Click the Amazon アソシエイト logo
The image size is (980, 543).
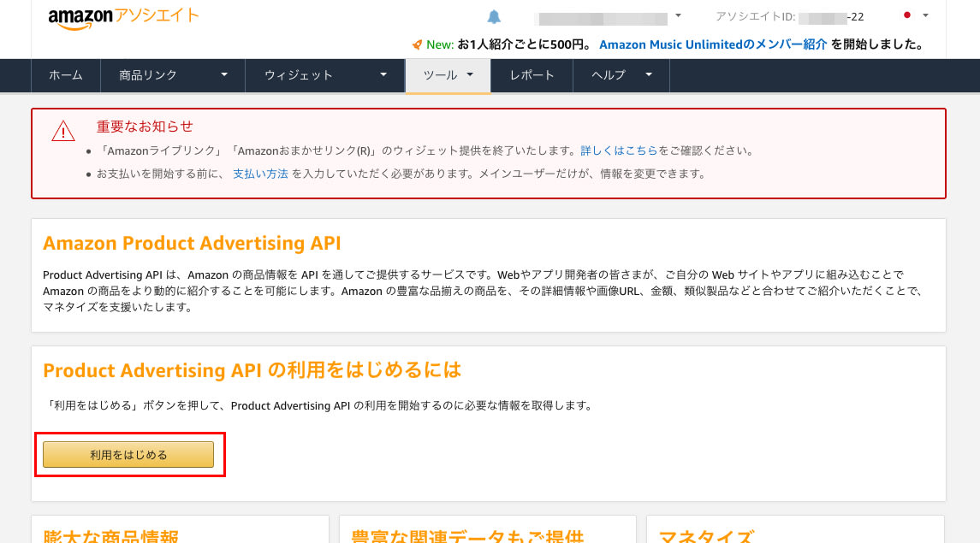coord(123,18)
